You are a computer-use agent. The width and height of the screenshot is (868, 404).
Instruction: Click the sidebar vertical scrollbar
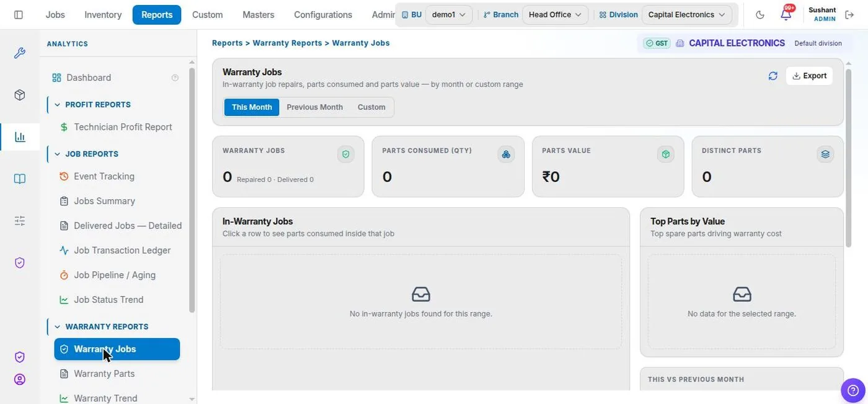[192, 189]
